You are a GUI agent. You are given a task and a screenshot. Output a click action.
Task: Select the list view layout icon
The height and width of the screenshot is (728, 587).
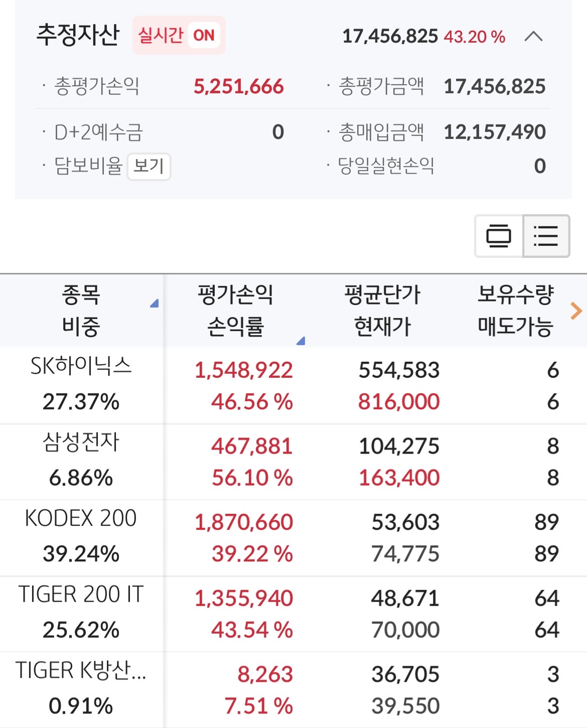point(546,236)
